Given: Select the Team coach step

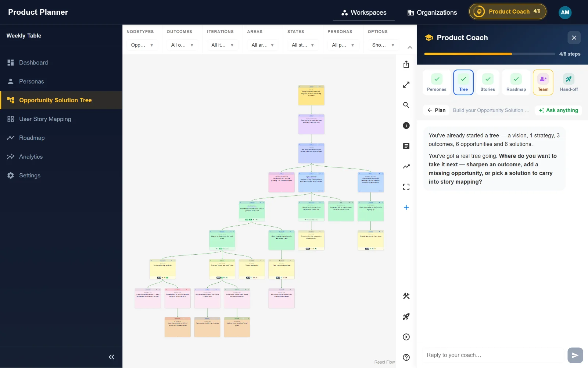Looking at the screenshot, I should [543, 82].
